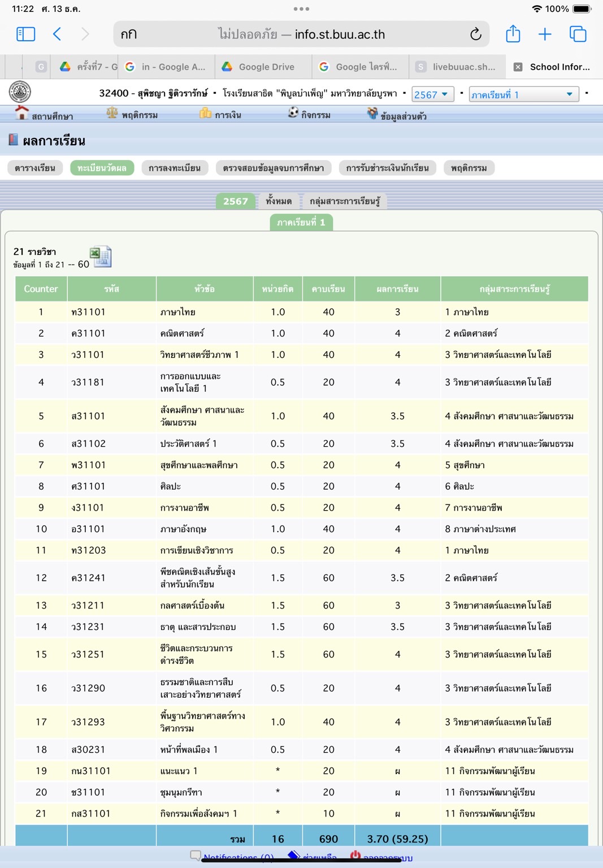
Task: Switch to the ทั้งหมด tab
Action: 279,201
